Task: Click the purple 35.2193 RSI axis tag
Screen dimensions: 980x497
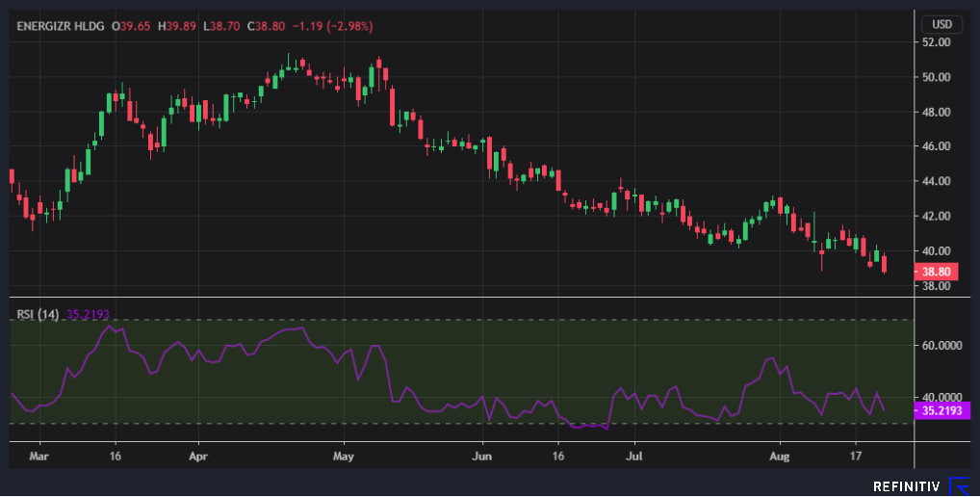Action: pos(941,410)
